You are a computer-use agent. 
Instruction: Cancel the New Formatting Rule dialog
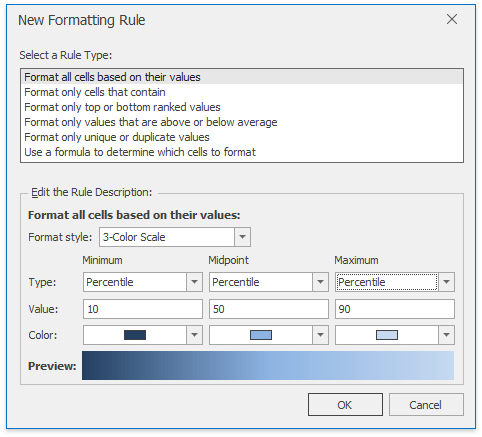426,405
